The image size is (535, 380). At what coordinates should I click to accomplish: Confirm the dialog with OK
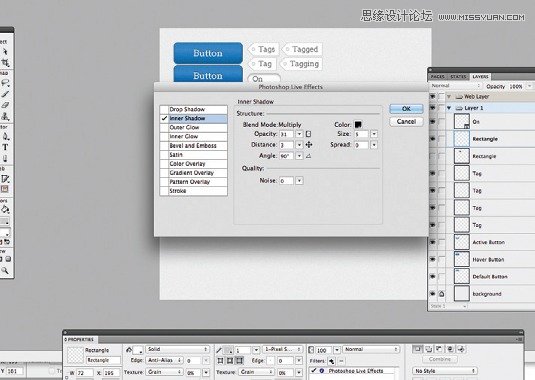pos(406,109)
